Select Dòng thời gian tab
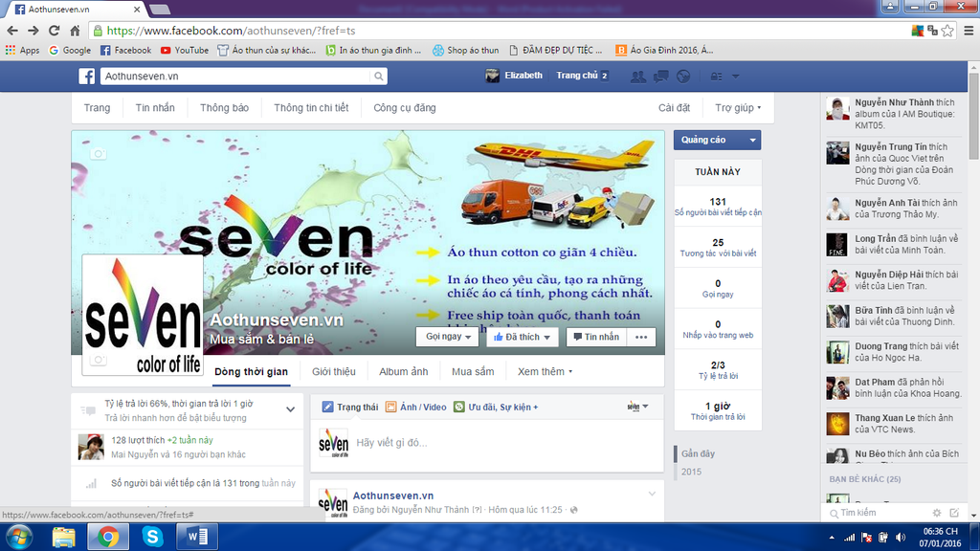980x551 pixels. tap(252, 372)
